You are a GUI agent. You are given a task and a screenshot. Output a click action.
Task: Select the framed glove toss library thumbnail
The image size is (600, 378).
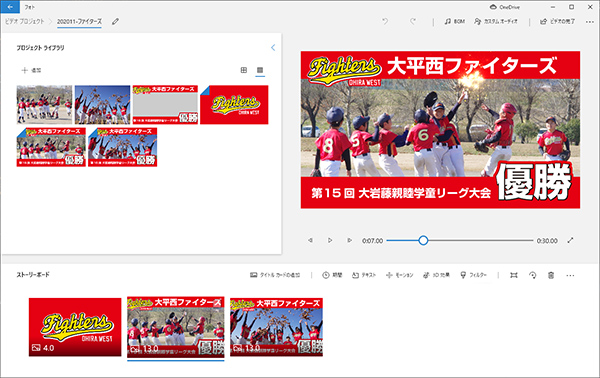(123, 147)
